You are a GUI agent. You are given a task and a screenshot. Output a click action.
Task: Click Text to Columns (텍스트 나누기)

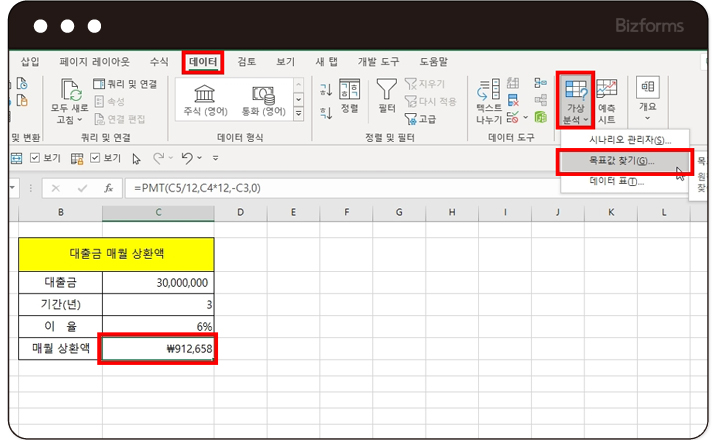pos(488,101)
